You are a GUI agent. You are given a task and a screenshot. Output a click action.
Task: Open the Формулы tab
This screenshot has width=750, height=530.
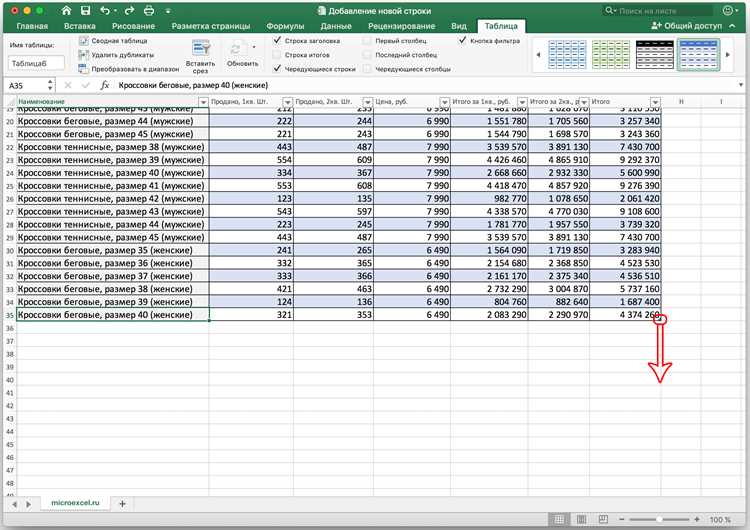click(285, 26)
